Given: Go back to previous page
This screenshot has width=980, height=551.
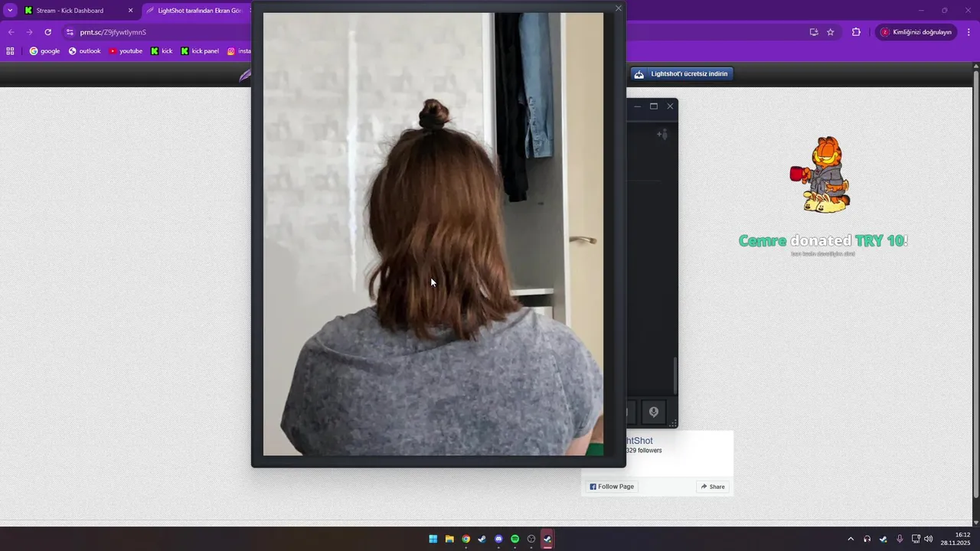Looking at the screenshot, I should (x=11, y=32).
